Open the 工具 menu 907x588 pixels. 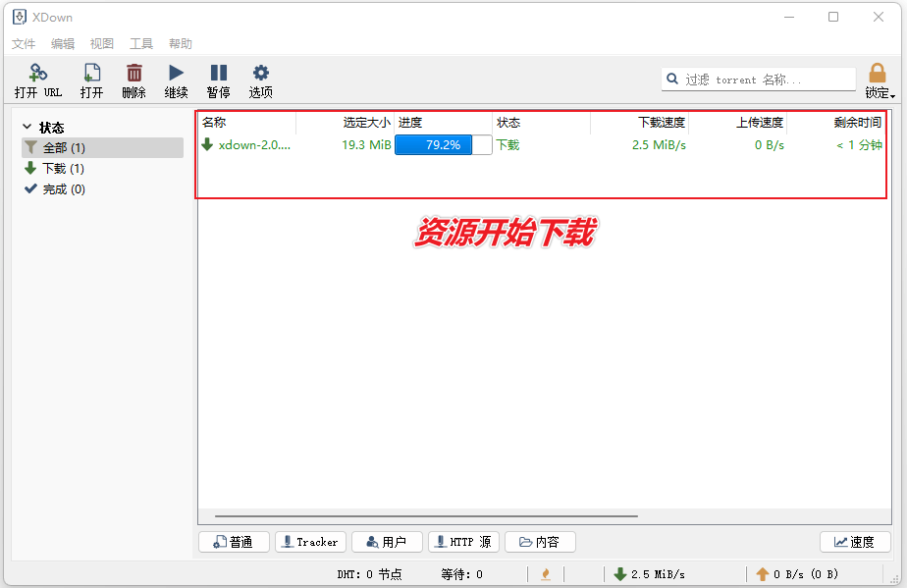click(x=140, y=43)
